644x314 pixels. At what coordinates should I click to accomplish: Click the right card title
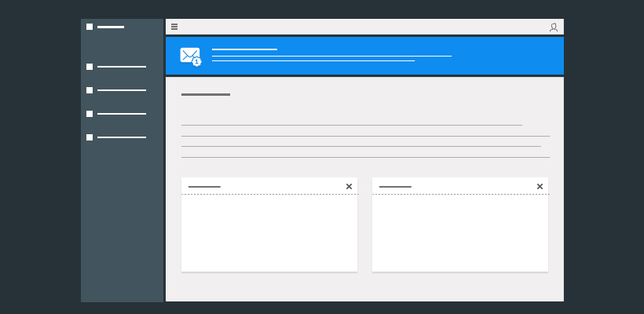pyautogui.click(x=395, y=187)
